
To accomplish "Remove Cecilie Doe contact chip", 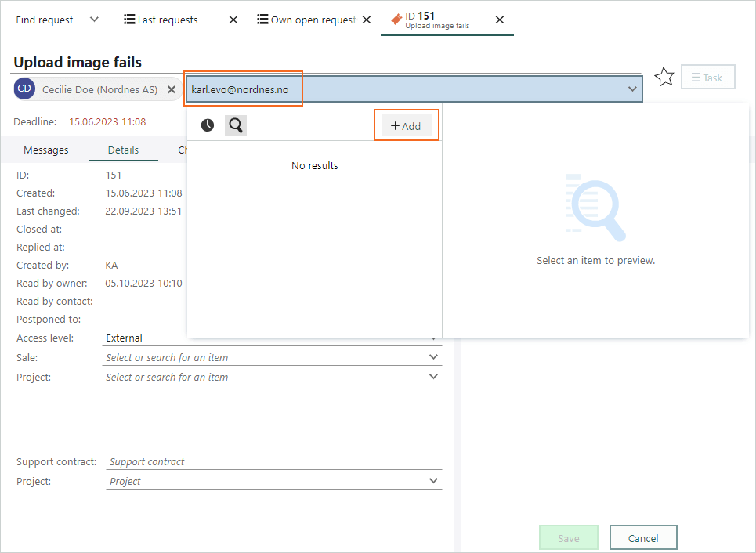I will click(x=171, y=89).
